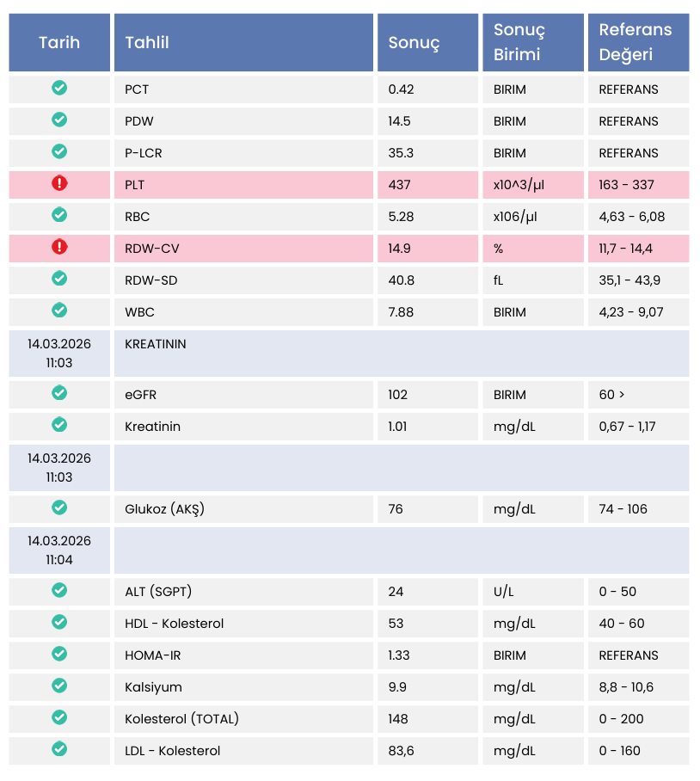Click the Tarih column header
This screenshot has height=781, width=700.
(59, 42)
